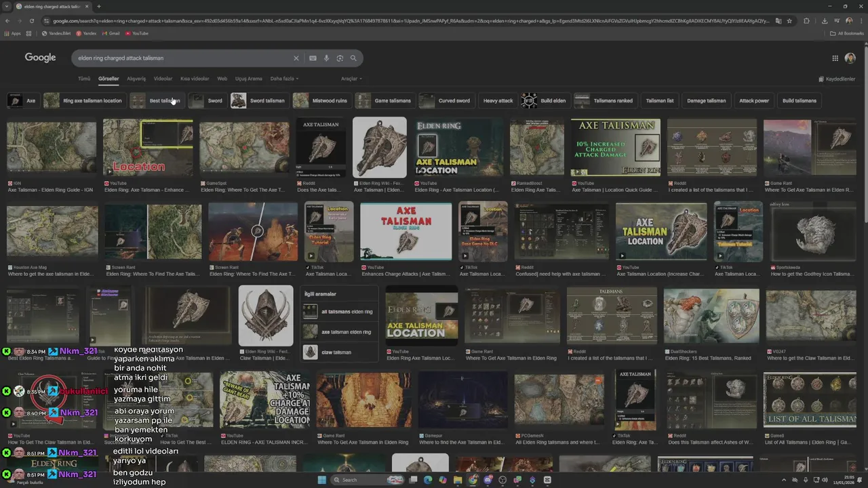This screenshot has height=488, width=868.
Task: Expand the Araçlar tools dropdown
Action: click(x=351, y=79)
